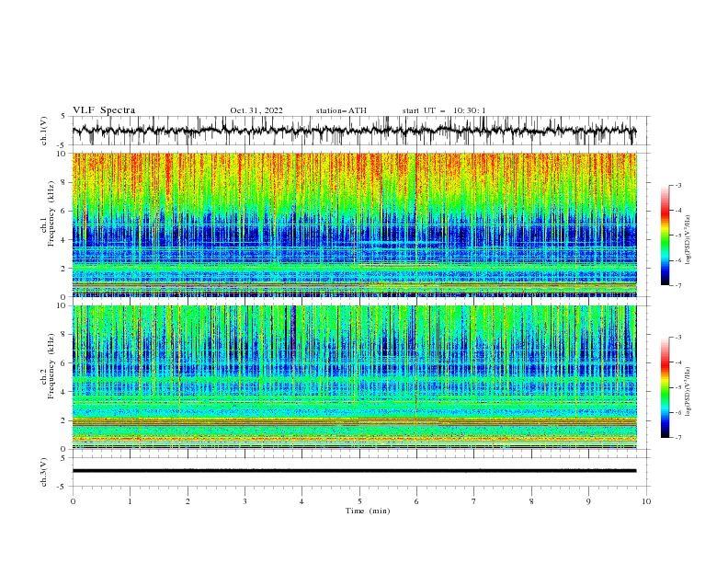Screen dimensions: 728x563
Task: Click inside the ch.1 spectrogram panel
Action: click(354, 224)
